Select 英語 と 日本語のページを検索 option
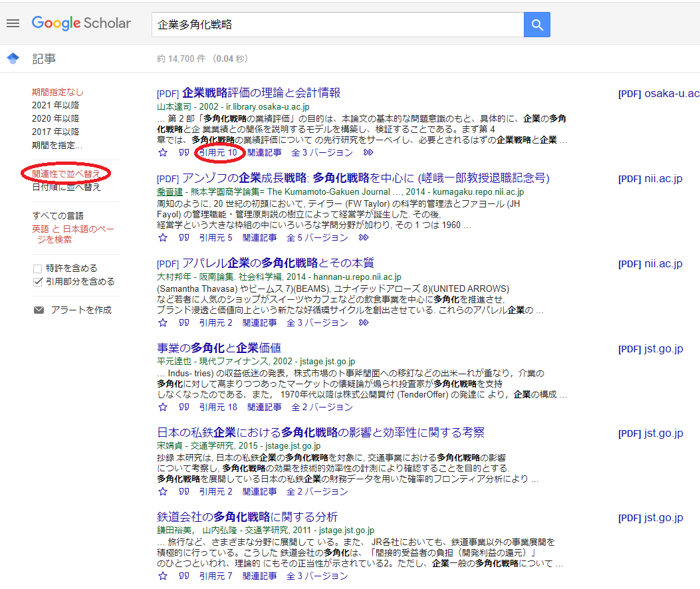The height and width of the screenshot is (589, 700). click(72, 234)
